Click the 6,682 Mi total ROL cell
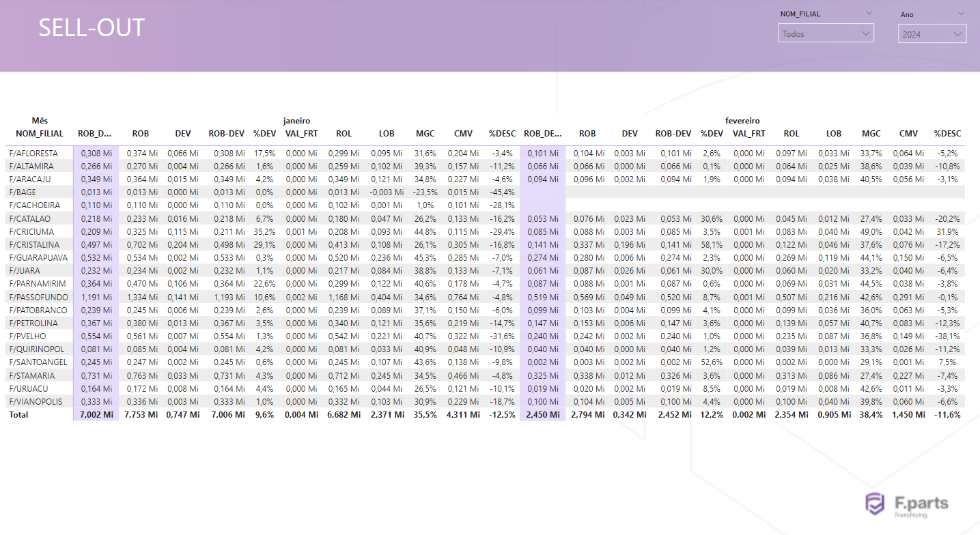The image size is (980, 535). coord(344,415)
